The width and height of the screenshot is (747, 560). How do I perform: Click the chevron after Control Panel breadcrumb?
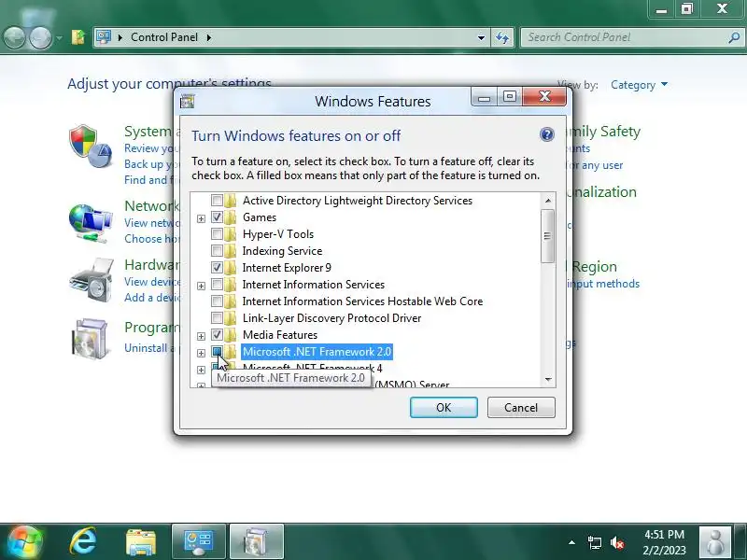click(208, 37)
